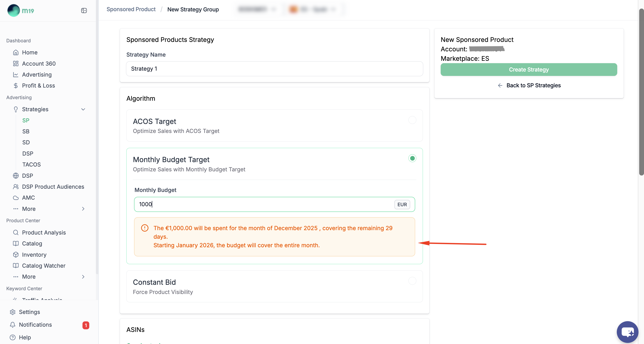Open the SB strategies page
This screenshot has width=644, height=344.
click(x=26, y=131)
